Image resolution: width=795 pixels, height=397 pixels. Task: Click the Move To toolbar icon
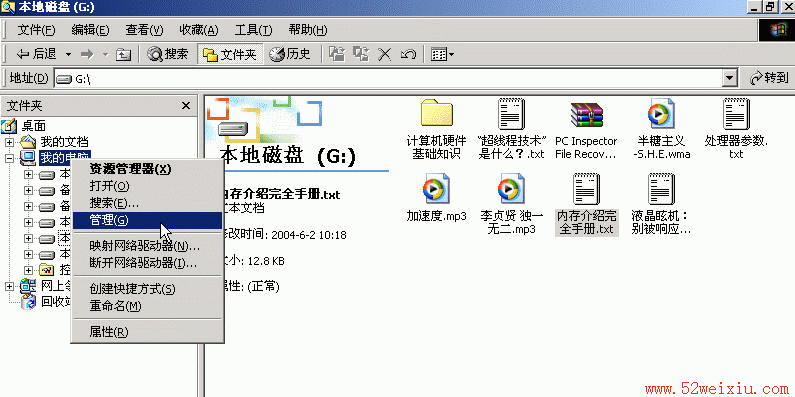click(x=337, y=54)
